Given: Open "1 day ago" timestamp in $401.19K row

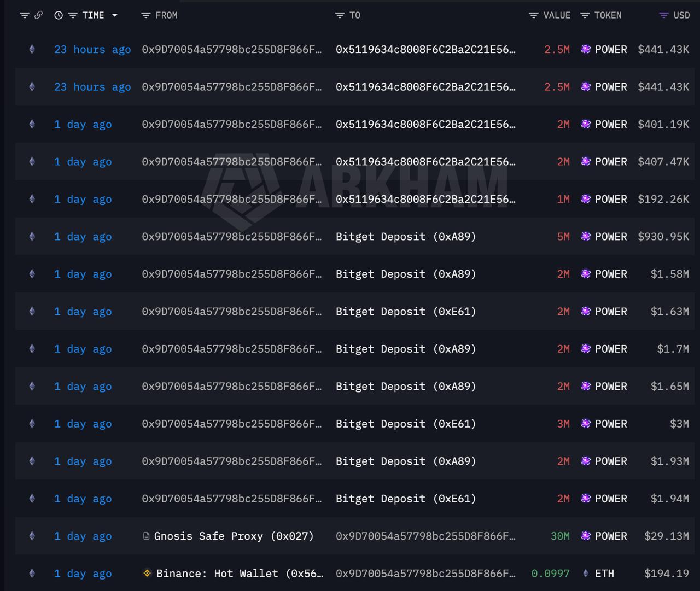Looking at the screenshot, I should pos(83,124).
